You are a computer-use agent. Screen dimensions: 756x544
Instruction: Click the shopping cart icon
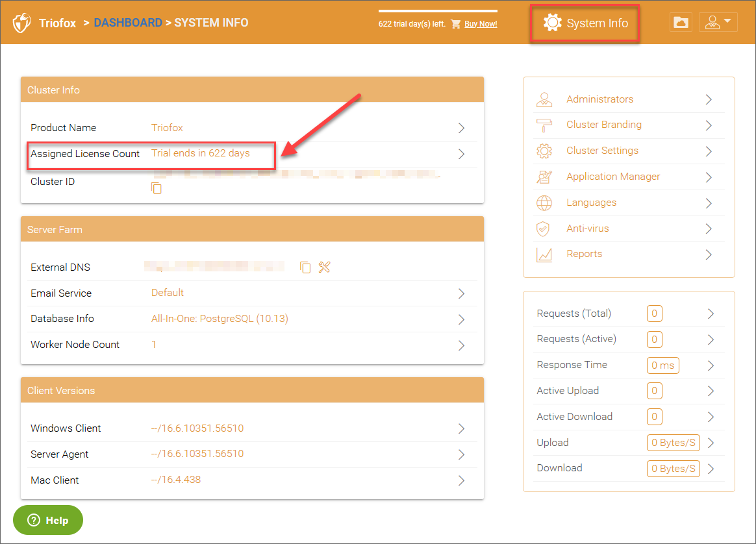click(x=456, y=24)
